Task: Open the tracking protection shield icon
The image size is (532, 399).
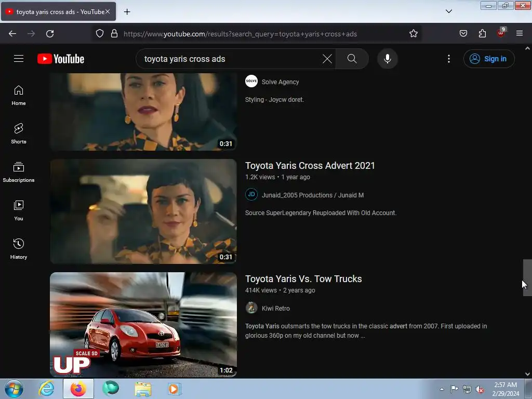Action: 99,34
